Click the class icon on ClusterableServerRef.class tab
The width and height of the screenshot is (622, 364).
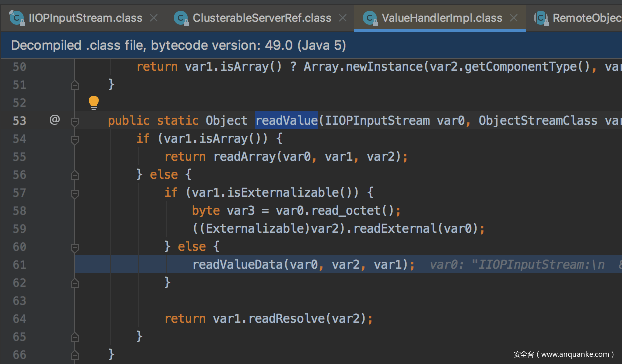pos(181,18)
